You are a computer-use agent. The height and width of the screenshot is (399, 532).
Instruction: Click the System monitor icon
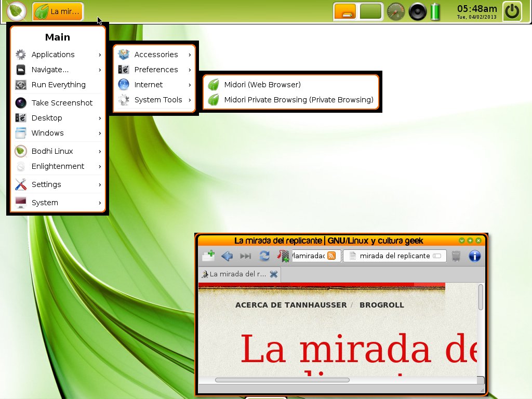[x=21, y=203]
